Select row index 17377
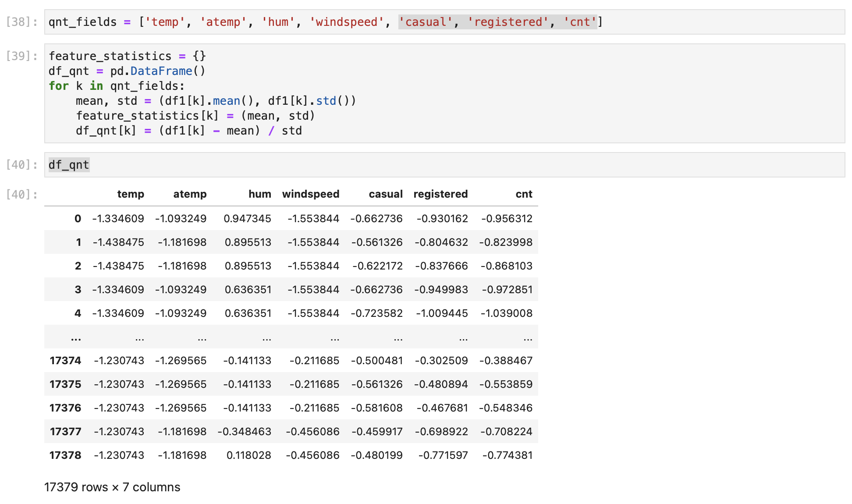 tap(65, 432)
